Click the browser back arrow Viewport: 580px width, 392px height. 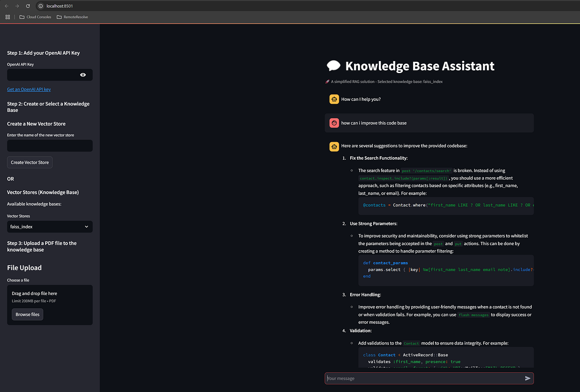click(7, 6)
